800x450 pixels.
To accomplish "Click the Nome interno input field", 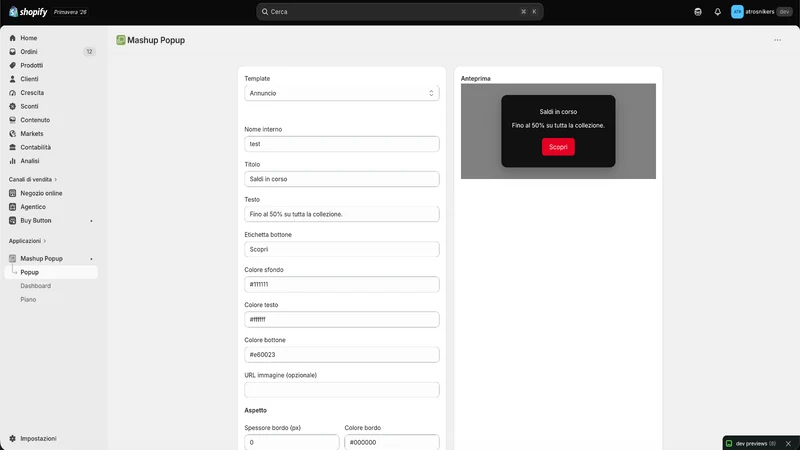I will point(342,144).
